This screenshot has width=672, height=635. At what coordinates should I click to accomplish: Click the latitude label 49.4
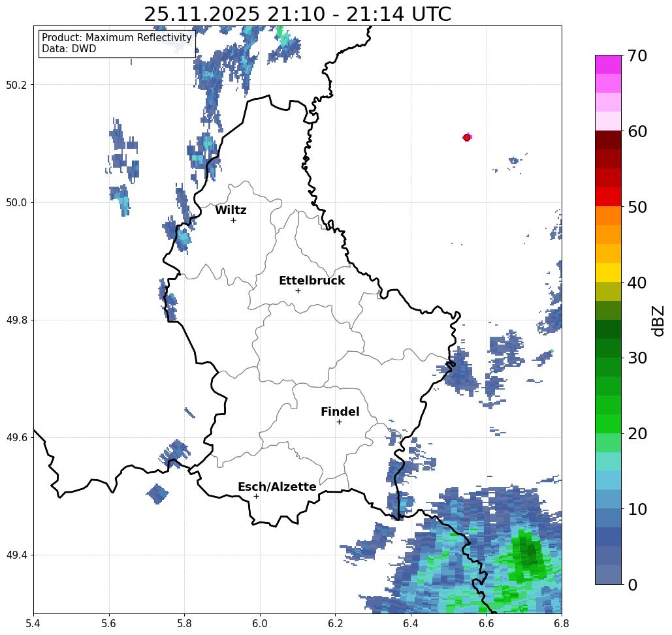(x=16, y=555)
